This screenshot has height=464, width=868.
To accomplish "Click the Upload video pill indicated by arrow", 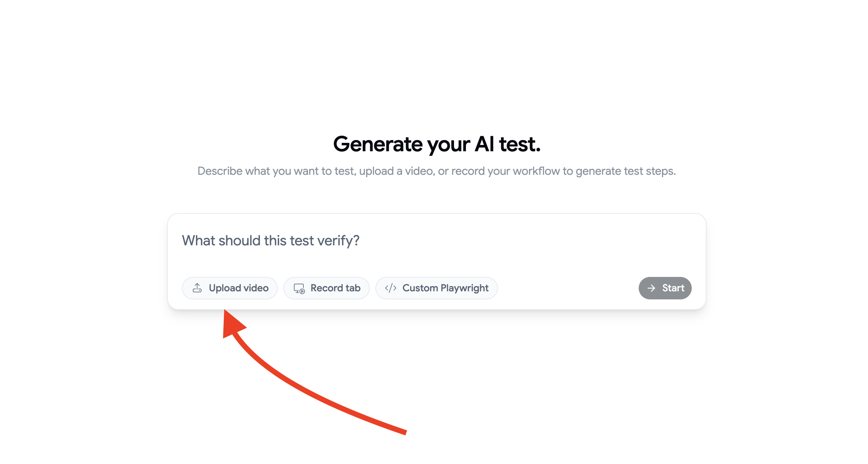I will click(x=230, y=288).
